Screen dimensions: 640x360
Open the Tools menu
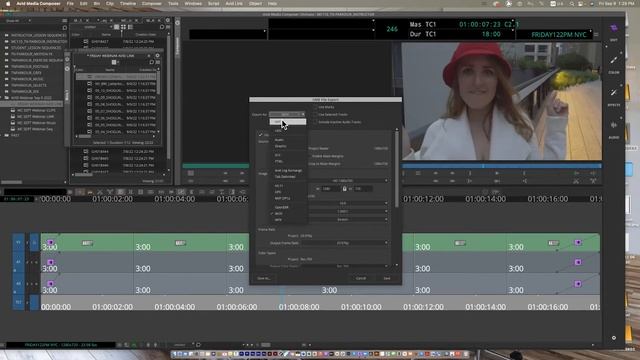pos(173,4)
